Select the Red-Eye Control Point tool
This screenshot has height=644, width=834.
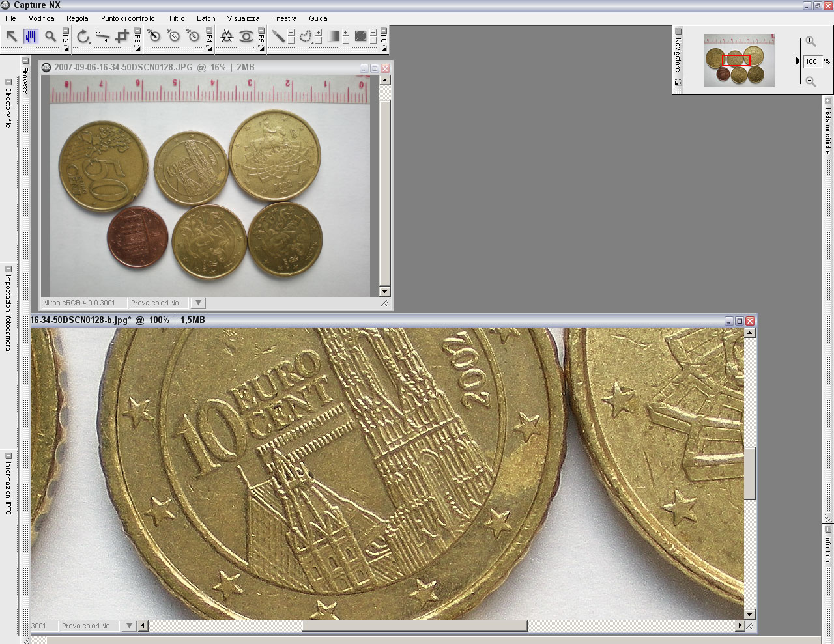pos(246,36)
